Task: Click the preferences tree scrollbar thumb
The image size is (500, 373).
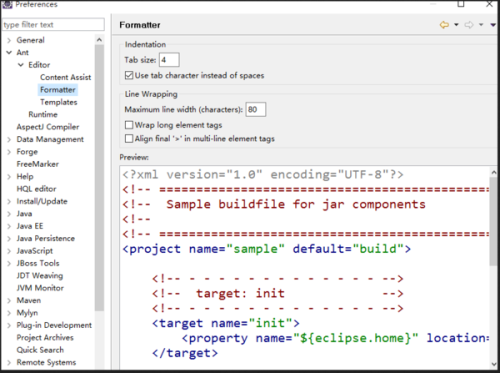Action: pyautogui.click(x=99, y=178)
